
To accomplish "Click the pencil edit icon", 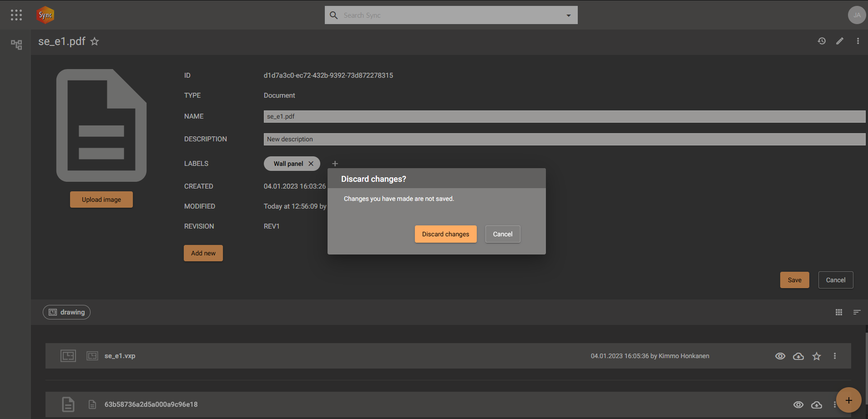I will point(840,41).
